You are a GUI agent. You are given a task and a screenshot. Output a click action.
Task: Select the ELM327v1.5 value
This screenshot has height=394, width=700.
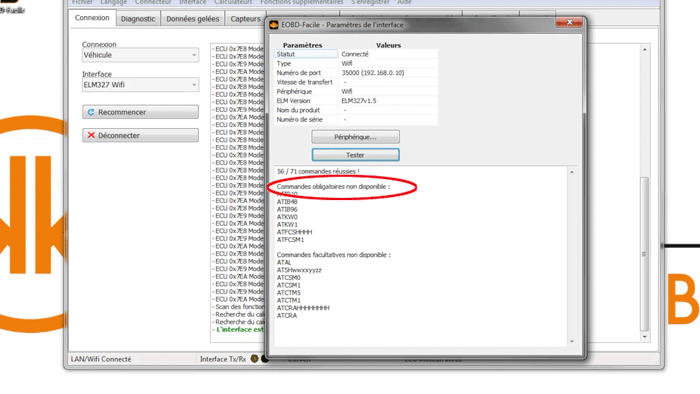(359, 101)
